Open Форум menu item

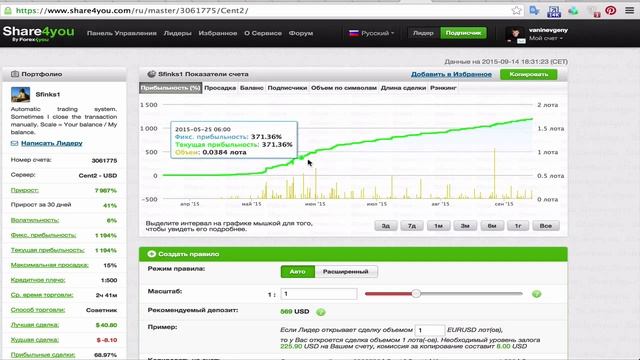(x=301, y=33)
